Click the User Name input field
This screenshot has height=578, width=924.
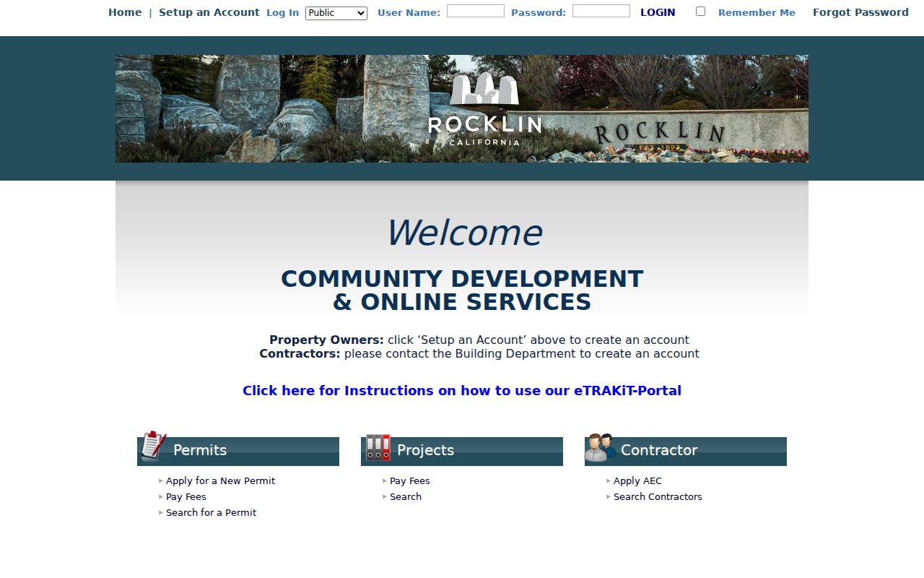click(x=476, y=11)
